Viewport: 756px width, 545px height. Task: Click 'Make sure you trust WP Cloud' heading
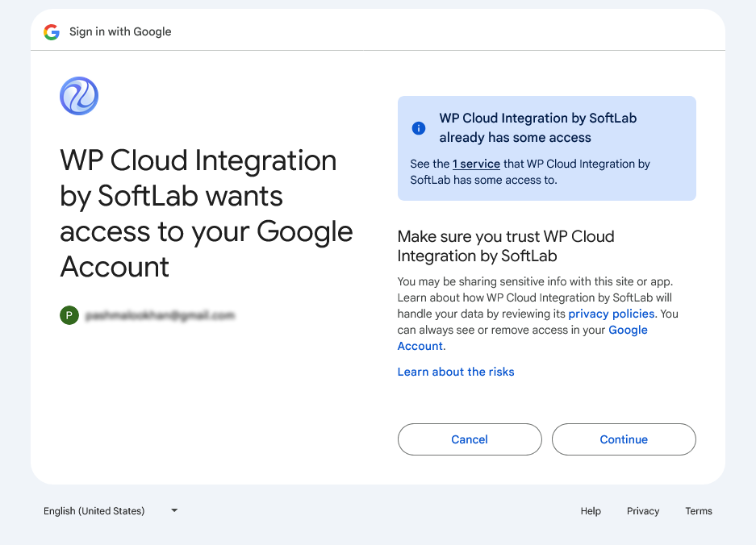506,246
